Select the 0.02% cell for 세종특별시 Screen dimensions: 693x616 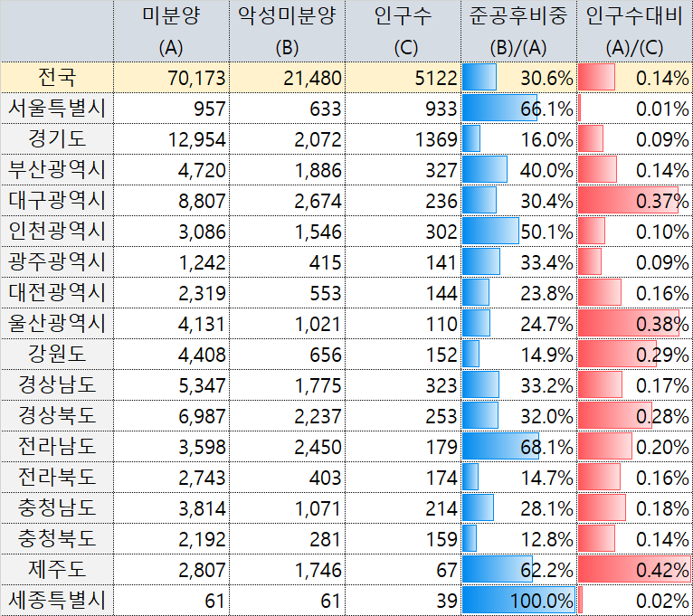[x=635, y=600]
